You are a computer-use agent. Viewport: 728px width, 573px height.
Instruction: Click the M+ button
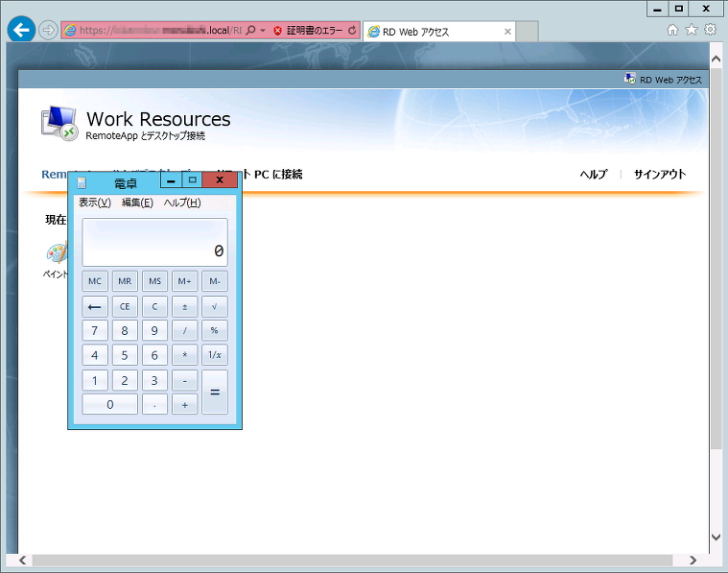(x=184, y=281)
